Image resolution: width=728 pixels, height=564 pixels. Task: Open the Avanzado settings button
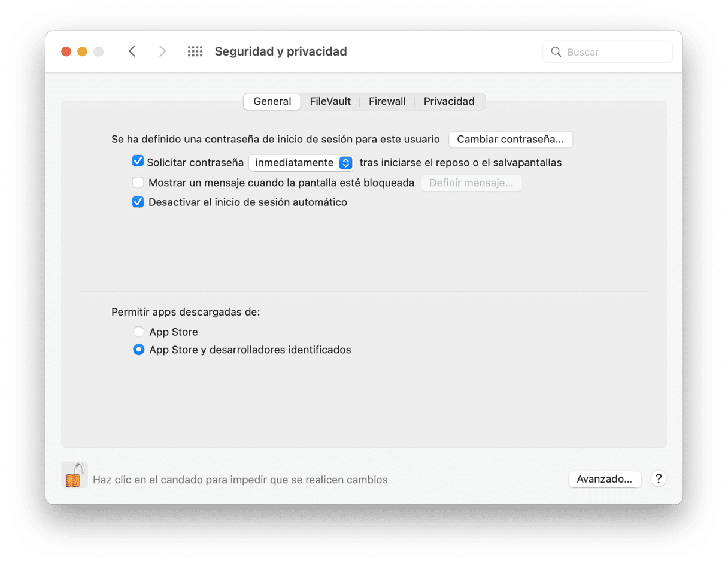coord(605,479)
